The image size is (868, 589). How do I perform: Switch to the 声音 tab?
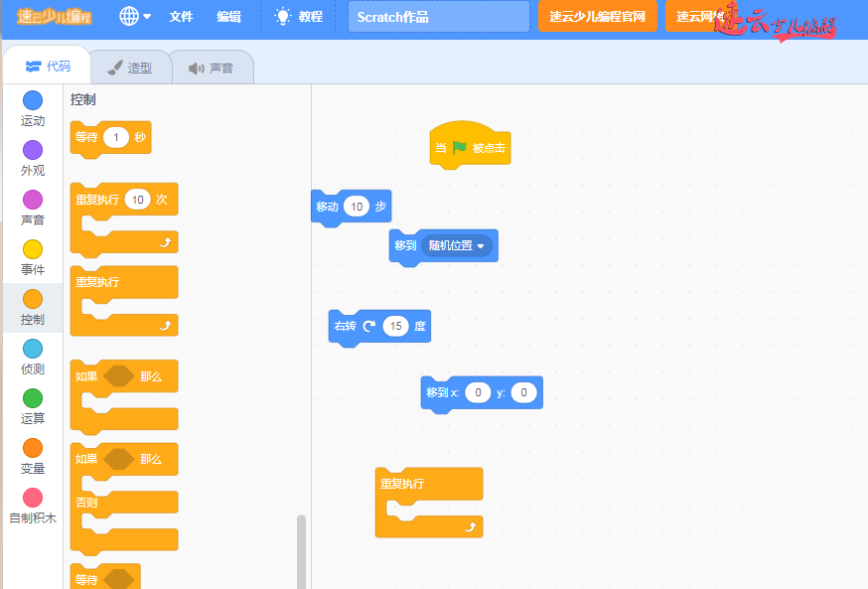click(212, 68)
